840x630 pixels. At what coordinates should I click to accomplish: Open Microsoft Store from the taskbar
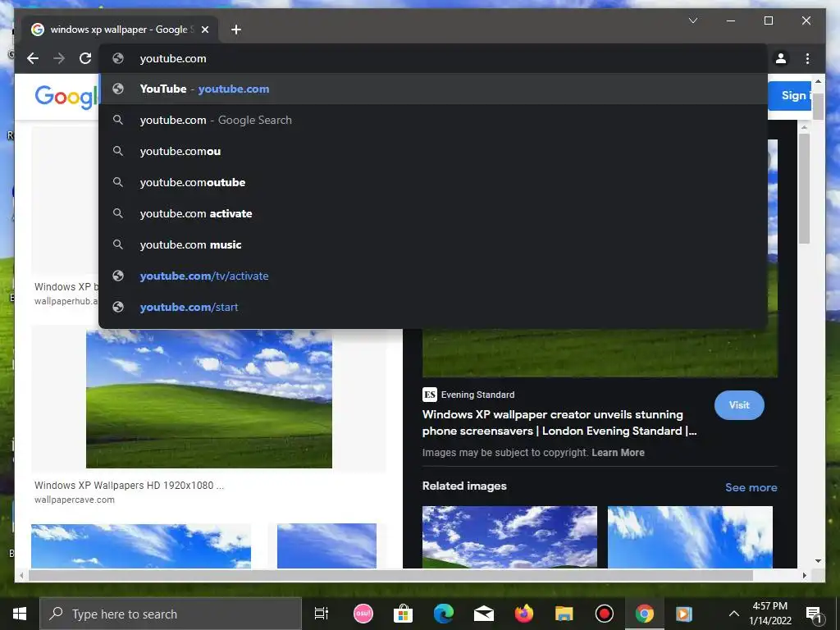tap(403, 614)
